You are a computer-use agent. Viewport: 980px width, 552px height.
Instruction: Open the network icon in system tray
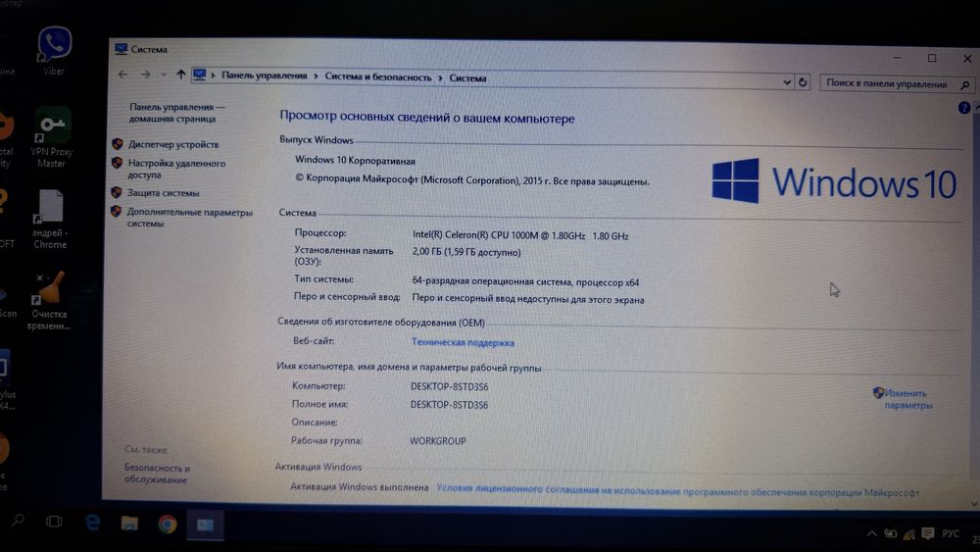coord(909,534)
